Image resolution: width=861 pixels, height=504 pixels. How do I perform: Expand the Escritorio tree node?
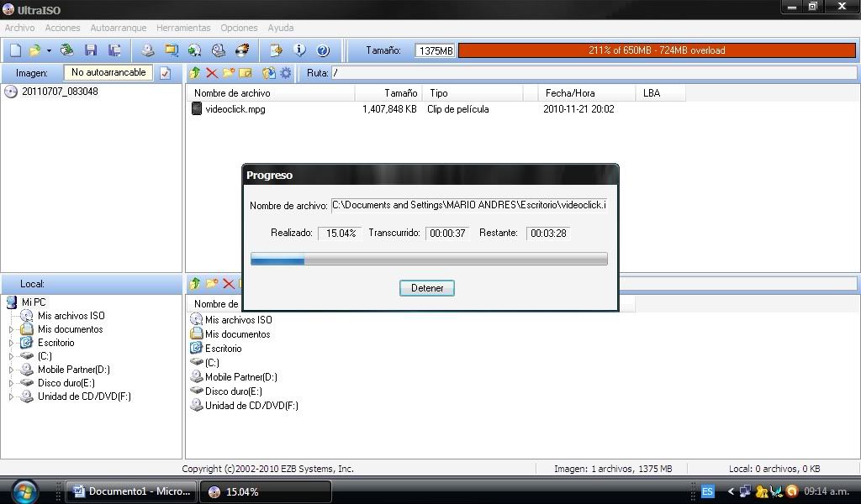[x=11, y=343]
